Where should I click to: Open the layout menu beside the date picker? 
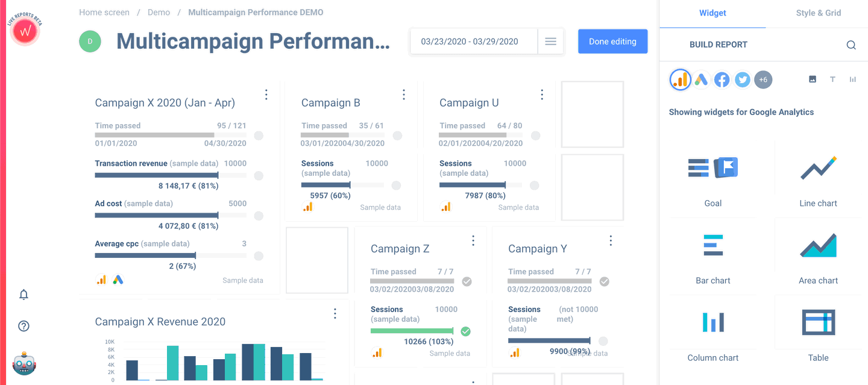[550, 41]
